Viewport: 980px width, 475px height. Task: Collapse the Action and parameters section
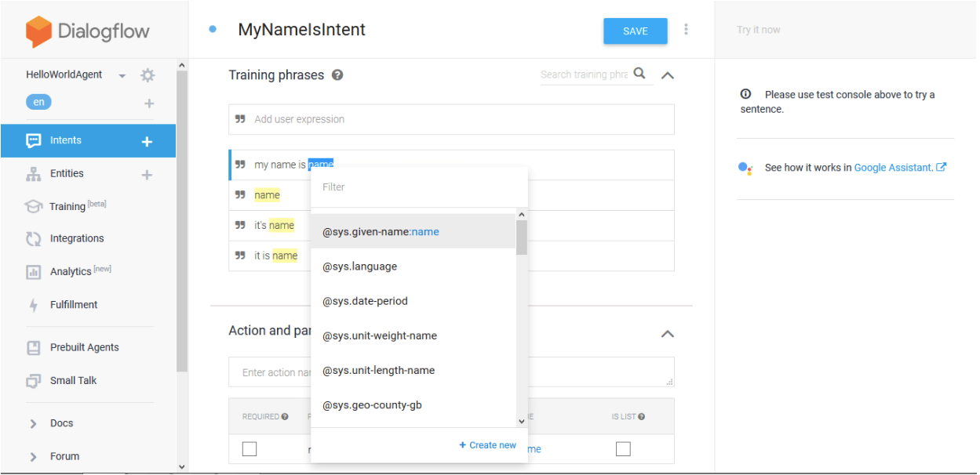667,334
